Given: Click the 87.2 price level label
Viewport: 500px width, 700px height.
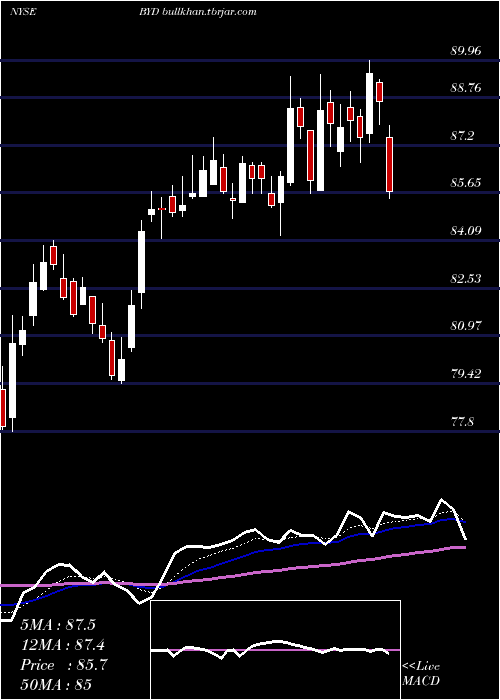Looking at the screenshot, I should pyautogui.click(x=462, y=136).
